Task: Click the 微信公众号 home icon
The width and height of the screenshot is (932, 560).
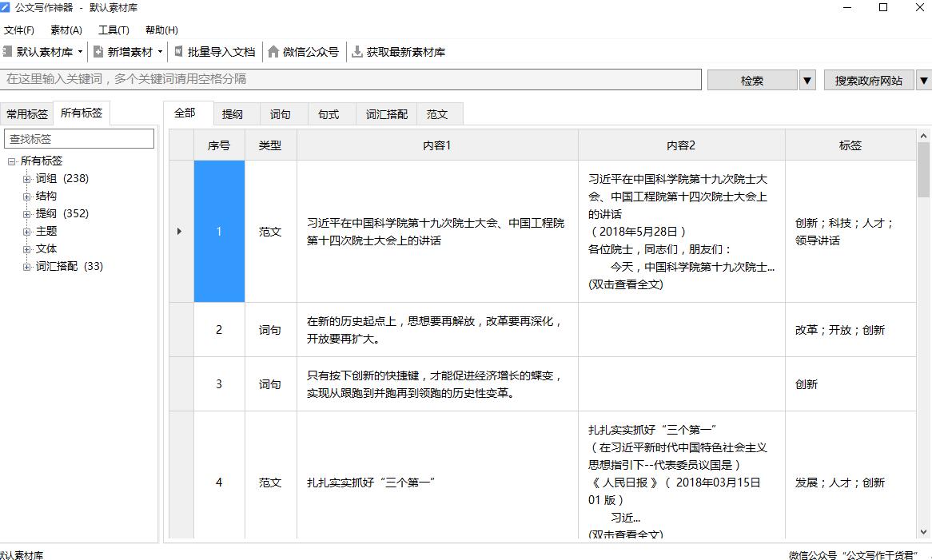Action: [x=273, y=52]
